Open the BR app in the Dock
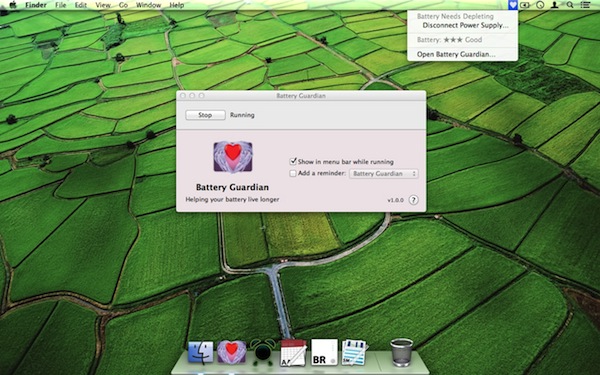This screenshot has height=375, width=600. [x=324, y=352]
